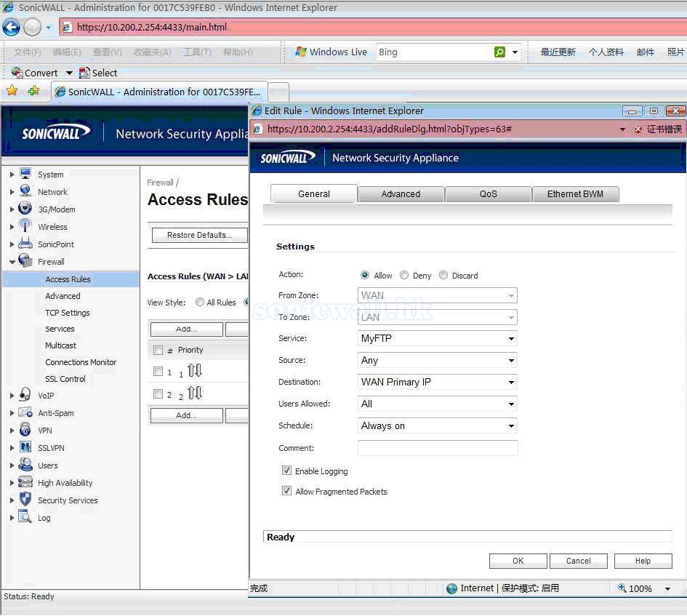Click priority arrows icon for rule 2
This screenshot has height=616, width=687.
(x=195, y=393)
